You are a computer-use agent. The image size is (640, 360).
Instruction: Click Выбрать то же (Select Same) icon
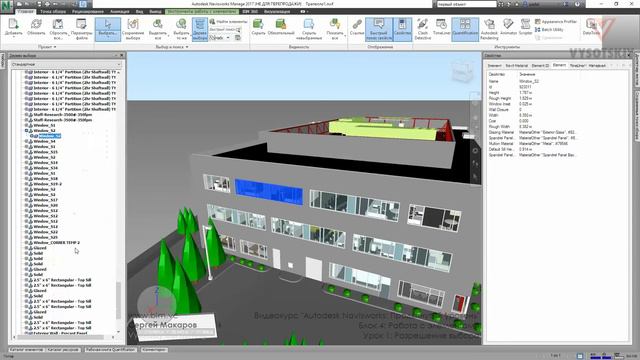181,24
